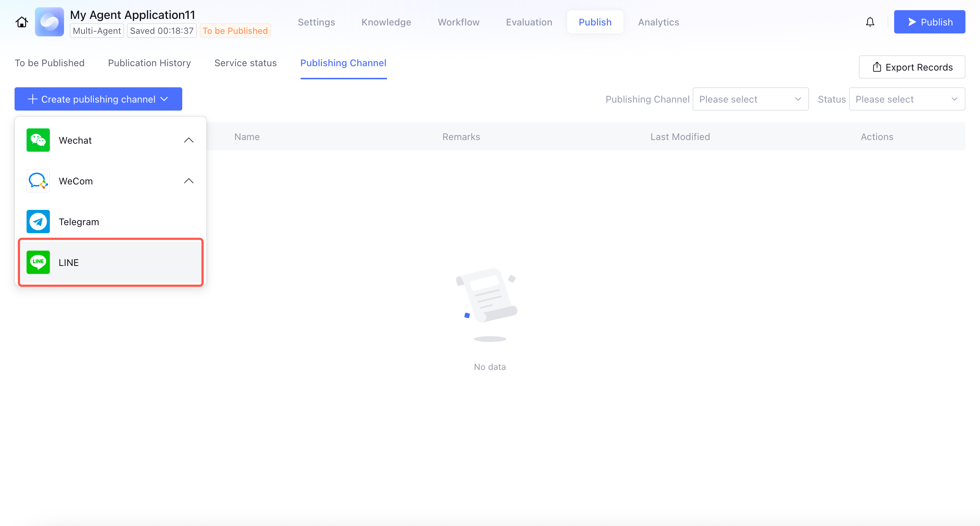
Task: Click the Telegram channel icon
Action: [38, 222]
